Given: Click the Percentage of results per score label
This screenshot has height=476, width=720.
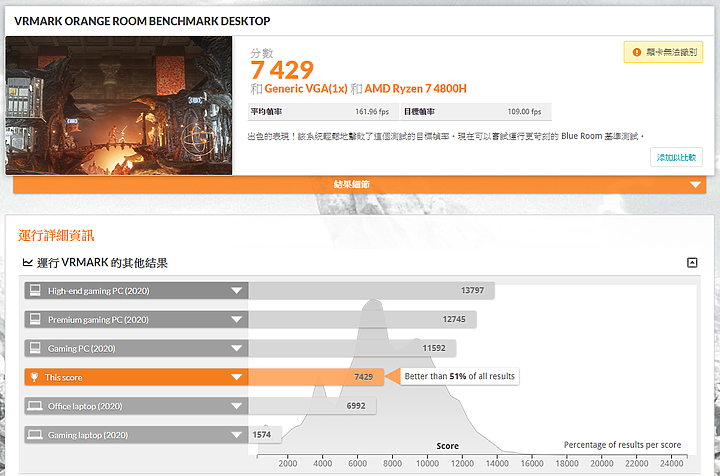Looking at the screenshot, I should point(622,445).
